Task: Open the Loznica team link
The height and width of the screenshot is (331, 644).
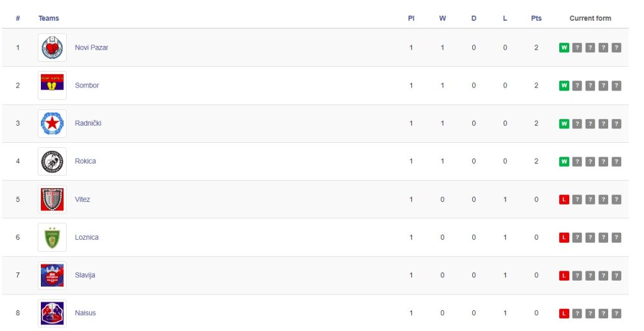Action: coord(87,237)
